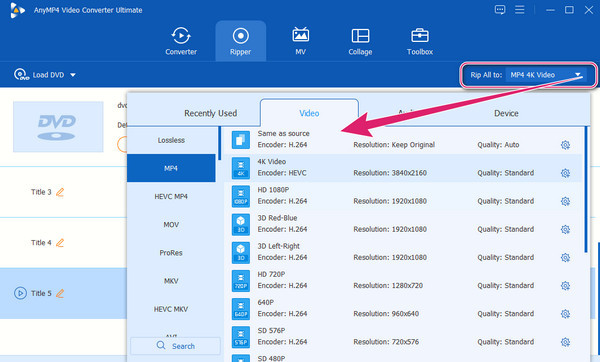The width and height of the screenshot is (600, 362).
Task: Click the 4K Video preset icon
Action: (241, 168)
